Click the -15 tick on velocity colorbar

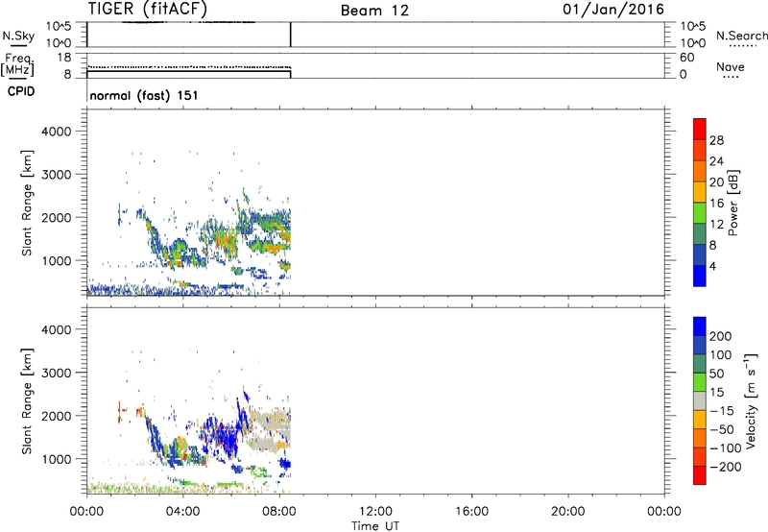coord(722,411)
